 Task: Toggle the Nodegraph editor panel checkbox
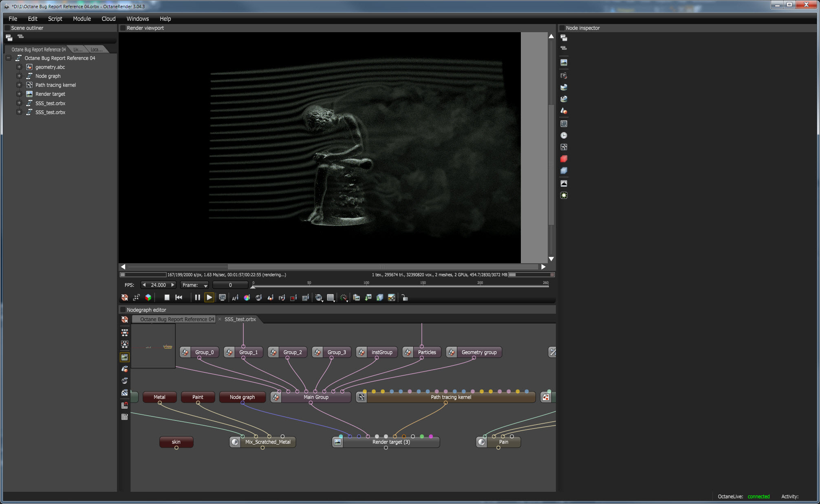click(123, 310)
